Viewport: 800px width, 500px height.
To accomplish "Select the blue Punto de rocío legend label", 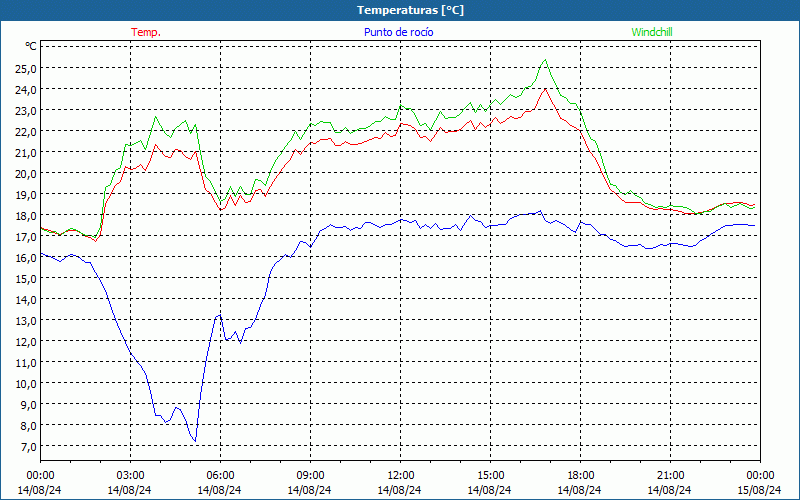I will point(398,32).
